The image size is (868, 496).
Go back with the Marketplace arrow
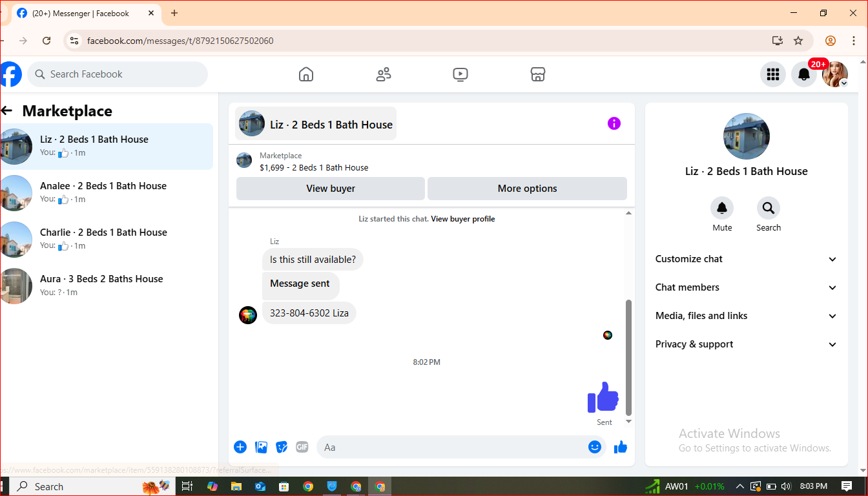tap(6, 110)
